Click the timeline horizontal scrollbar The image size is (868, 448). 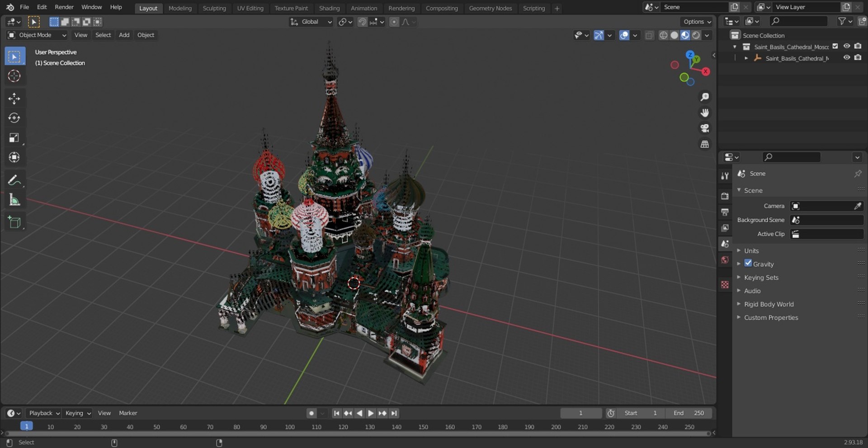(x=357, y=434)
